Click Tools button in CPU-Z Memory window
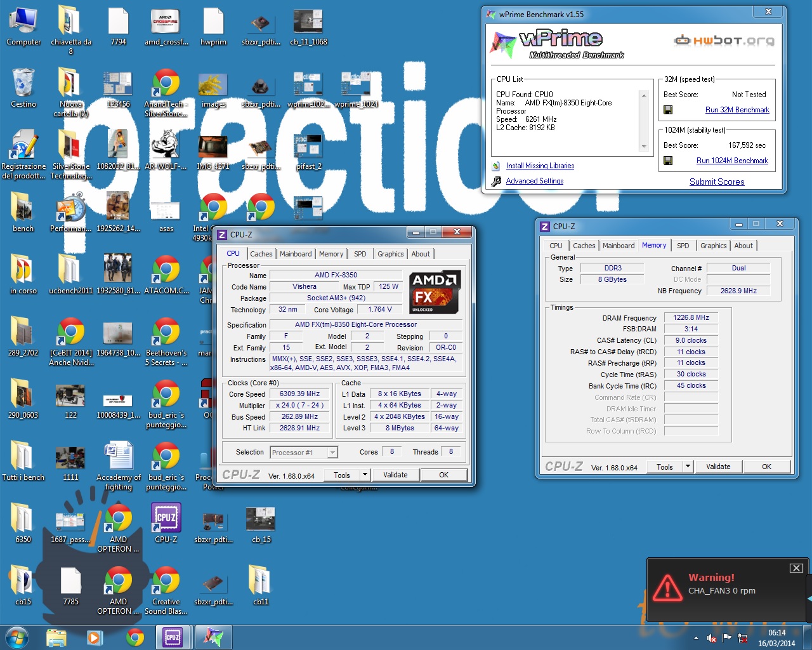This screenshot has height=650, width=812. [664, 467]
